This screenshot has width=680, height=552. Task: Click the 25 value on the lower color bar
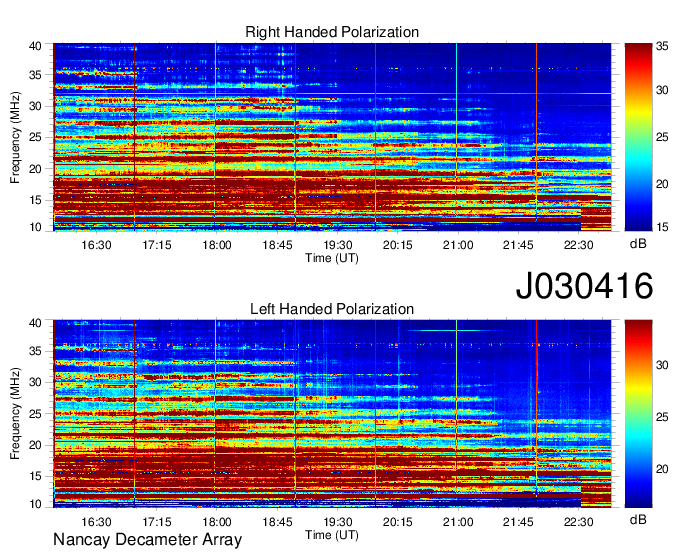tap(662, 417)
